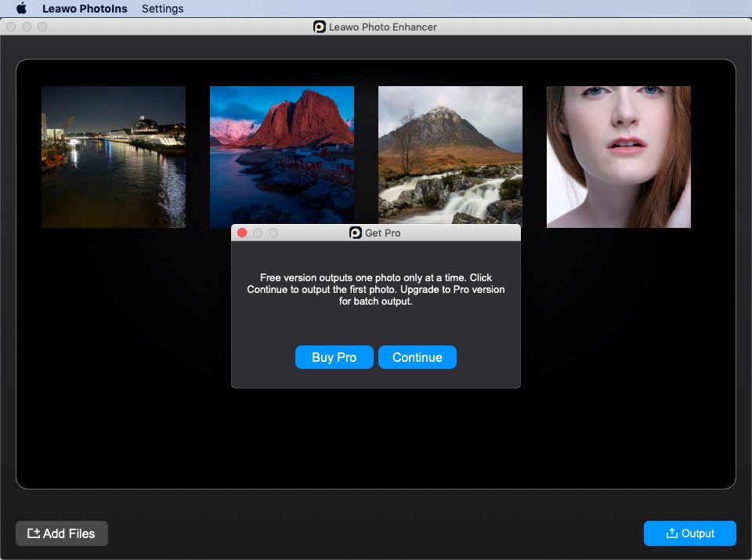Click the Leawo logo in Get Pro title bar
This screenshot has width=752, height=560.
click(x=356, y=233)
